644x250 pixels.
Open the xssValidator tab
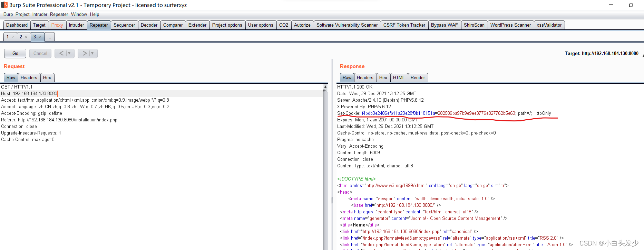tap(549, 25)
